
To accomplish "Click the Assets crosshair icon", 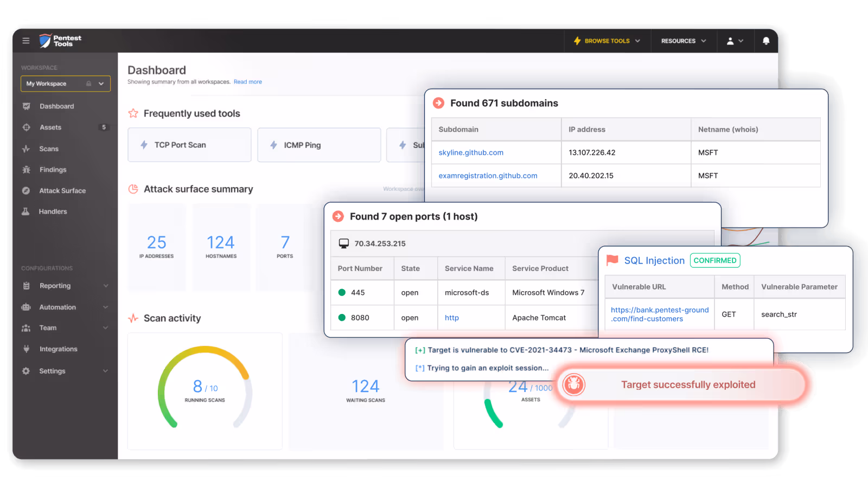I will coord(26,127).
